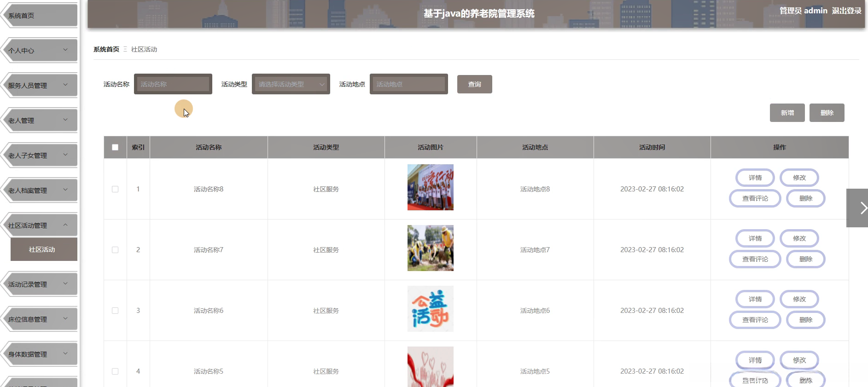The image size is (868, 387).
Task: Click 删除 in the 活动名称7 row
Action: (806, 259)
